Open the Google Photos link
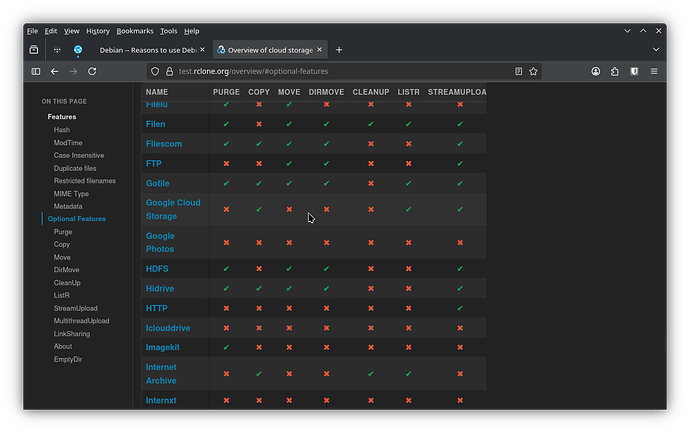Screen dimensions: 690x432 point(160,242)
